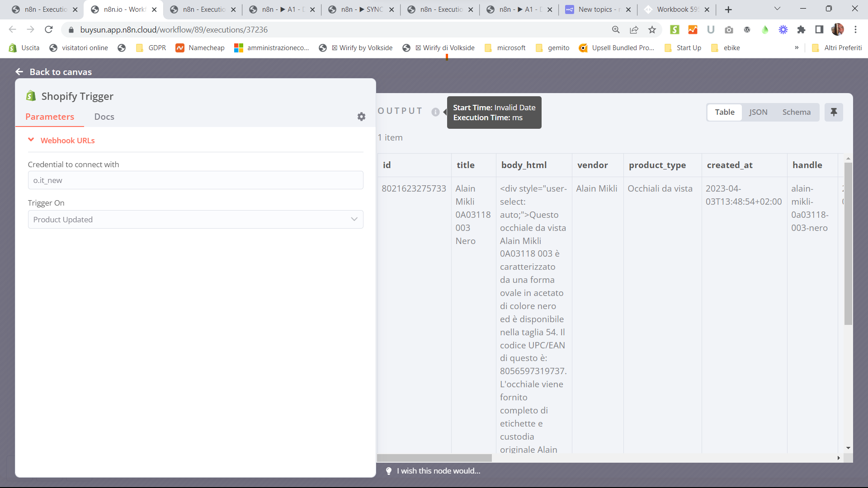This screenshot has width=868, height=488.
Task: Open the browser zoom magnifier icon
Action: pos(616,30)
